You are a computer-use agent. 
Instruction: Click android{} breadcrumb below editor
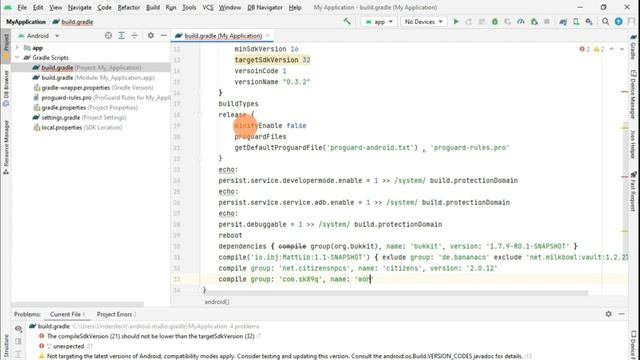click(217, 302)
